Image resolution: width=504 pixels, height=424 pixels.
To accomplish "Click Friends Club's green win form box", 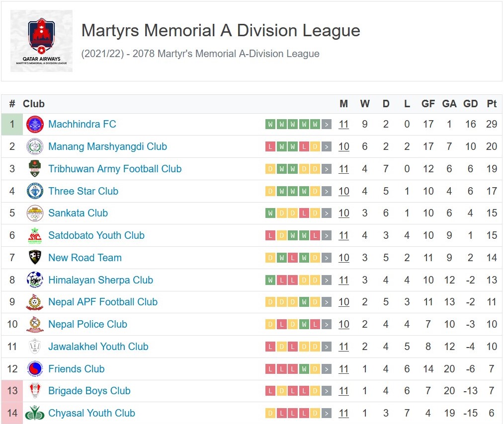I will [304, 369].
